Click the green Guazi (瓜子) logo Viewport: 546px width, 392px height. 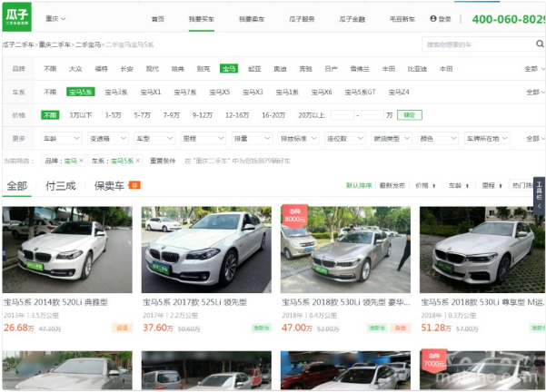[x=16, y=17]
